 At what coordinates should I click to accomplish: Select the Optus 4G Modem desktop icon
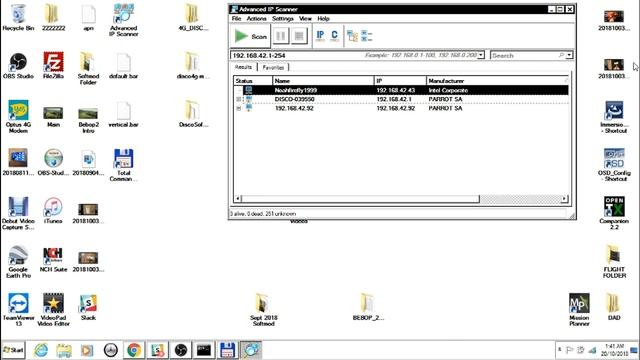pos(18,116)
